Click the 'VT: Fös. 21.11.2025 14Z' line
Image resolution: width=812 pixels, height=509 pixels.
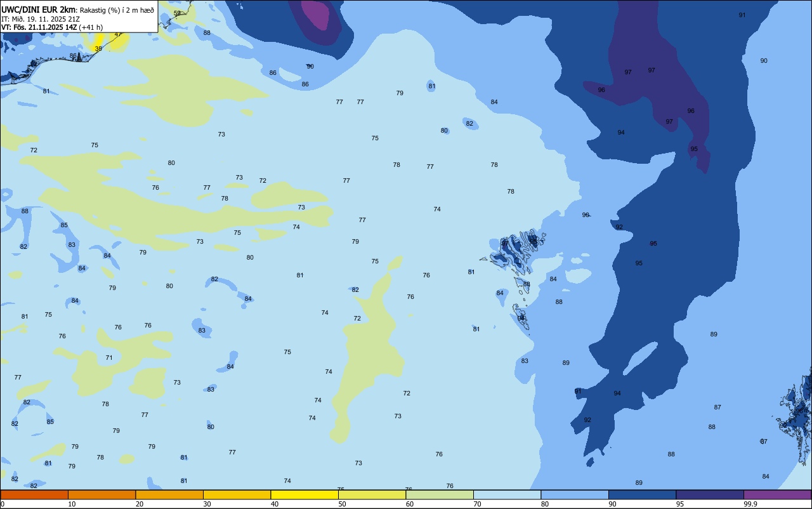pos(39,27)
